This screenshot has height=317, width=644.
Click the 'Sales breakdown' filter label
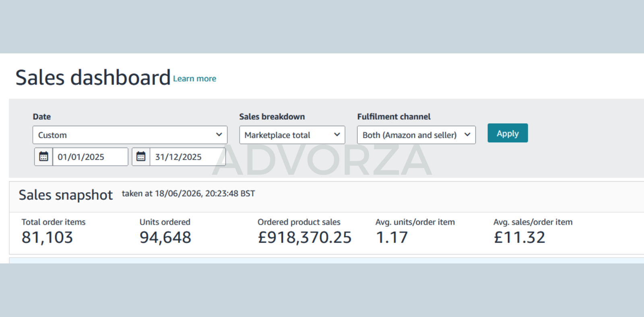272,116
